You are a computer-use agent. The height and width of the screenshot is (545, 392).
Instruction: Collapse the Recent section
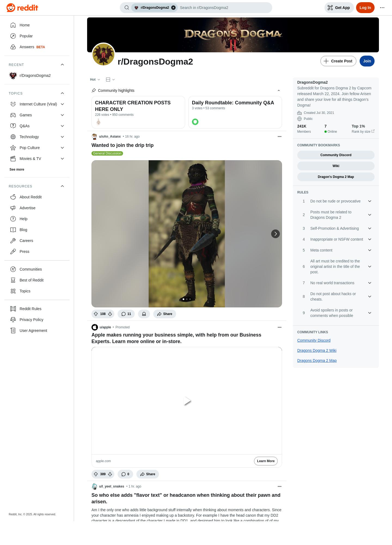[62, 65]
